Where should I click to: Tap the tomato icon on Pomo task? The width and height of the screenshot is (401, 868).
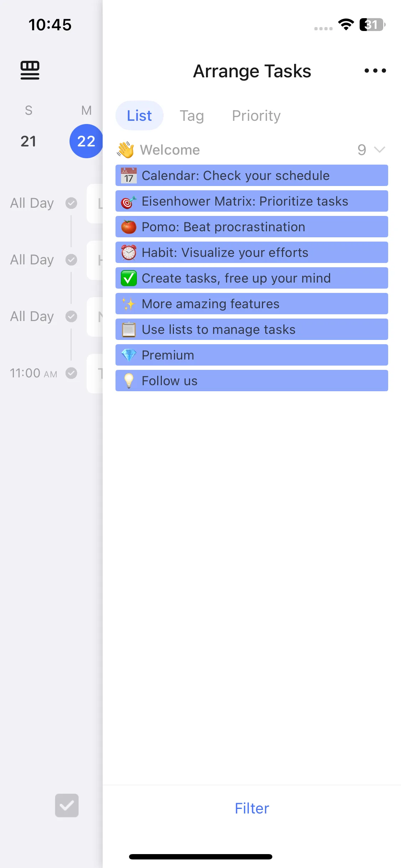tap(129, 227)
